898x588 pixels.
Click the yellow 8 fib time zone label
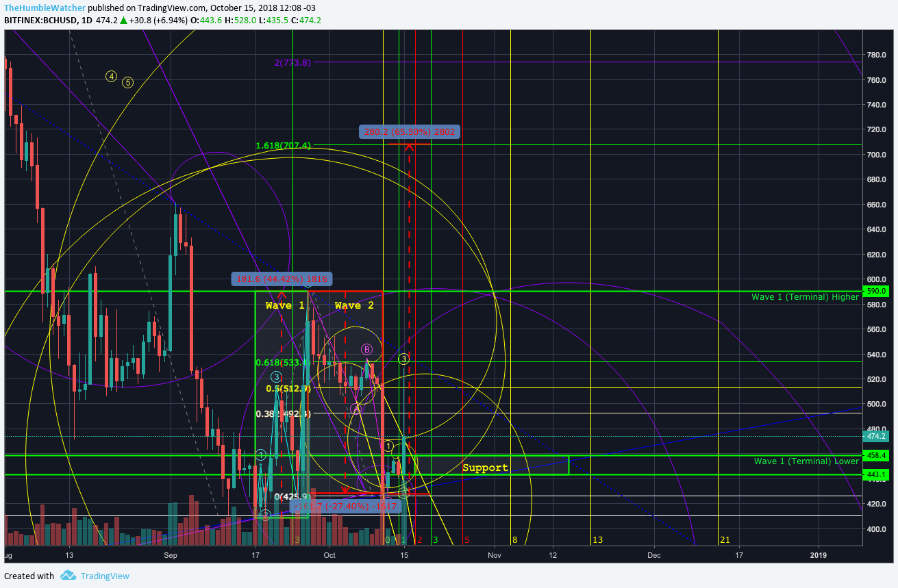[x=514, y=540]
